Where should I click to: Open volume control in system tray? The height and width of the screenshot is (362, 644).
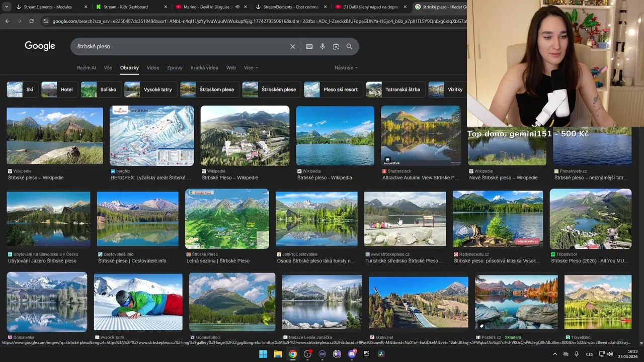pos(610,354)
